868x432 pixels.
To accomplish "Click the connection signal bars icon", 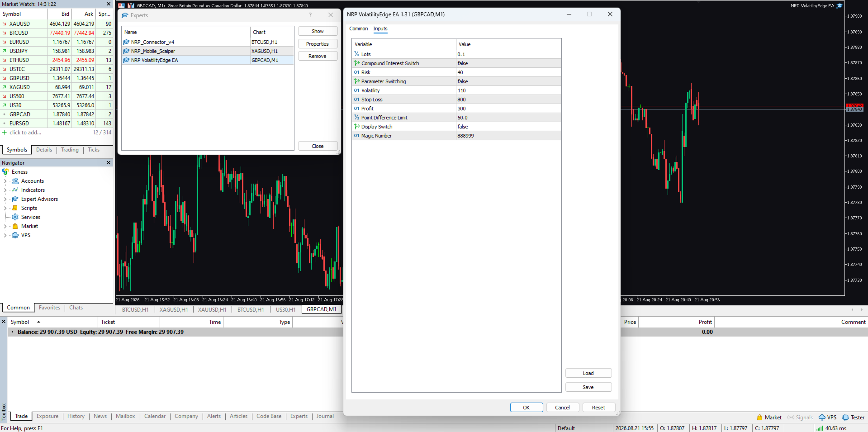I will [820, 428].
